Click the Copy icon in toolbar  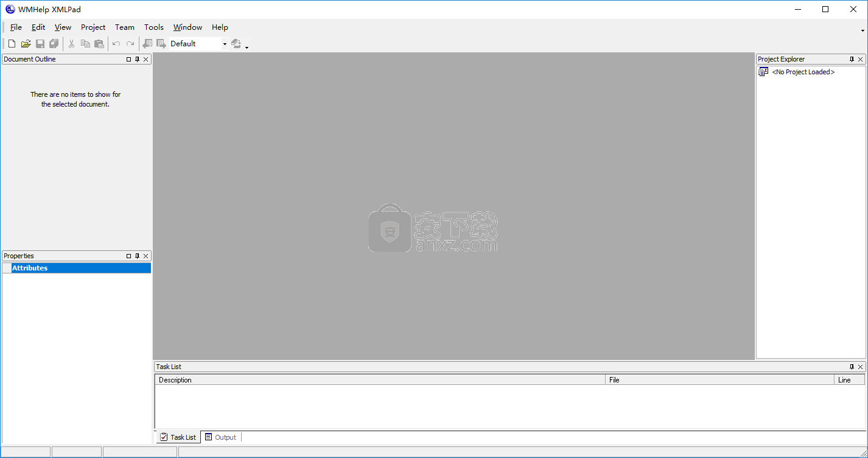(x=85, y=44)
